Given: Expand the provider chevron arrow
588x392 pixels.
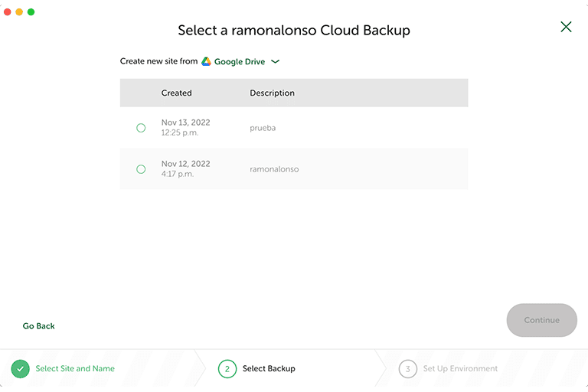Looking at the screenshot, I should (x=276, y=61).
